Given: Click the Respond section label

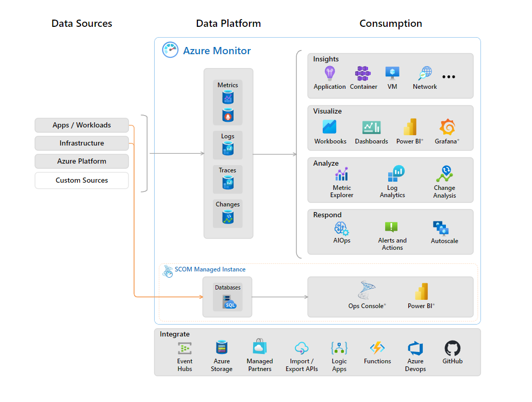Looking at the screenshot, I should tap(327, 215).
